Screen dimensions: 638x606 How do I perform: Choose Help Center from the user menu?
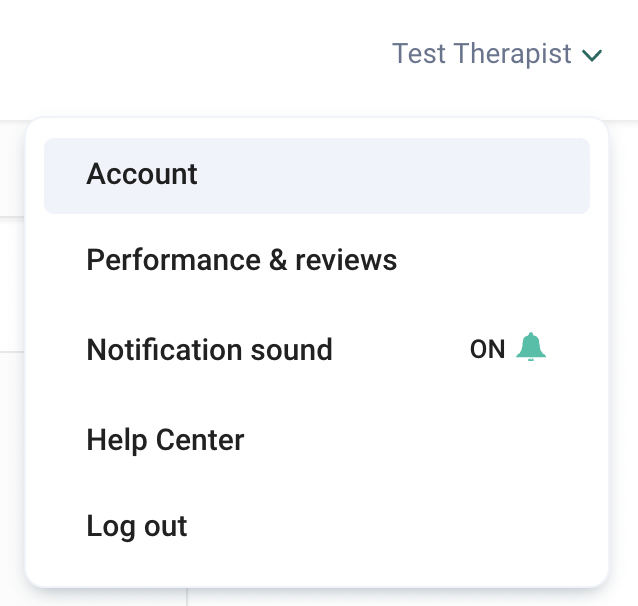click(165, 439)
